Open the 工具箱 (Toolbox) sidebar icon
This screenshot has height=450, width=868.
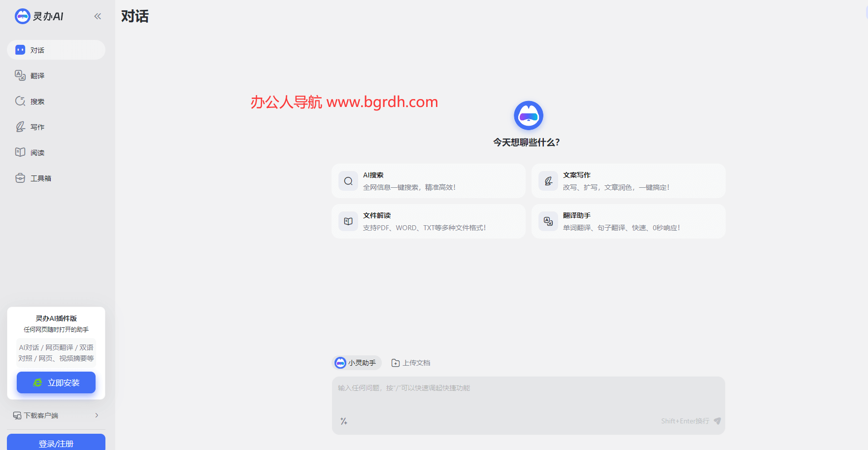point(20,178)
